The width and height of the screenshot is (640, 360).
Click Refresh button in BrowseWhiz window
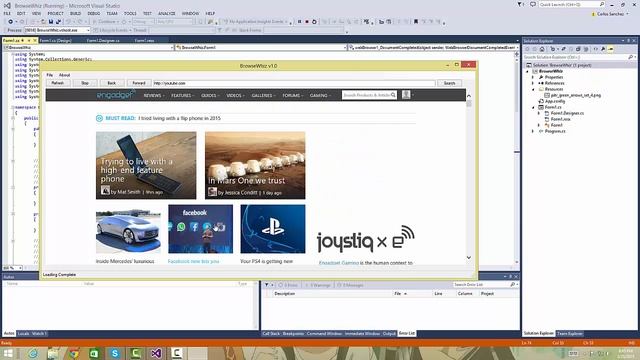tap(58, 83)
